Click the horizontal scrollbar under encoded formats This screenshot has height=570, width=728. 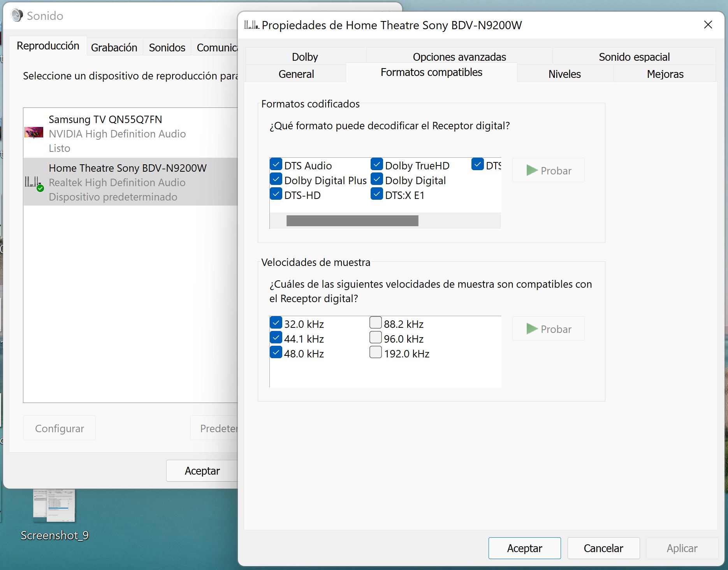[352, 221]
